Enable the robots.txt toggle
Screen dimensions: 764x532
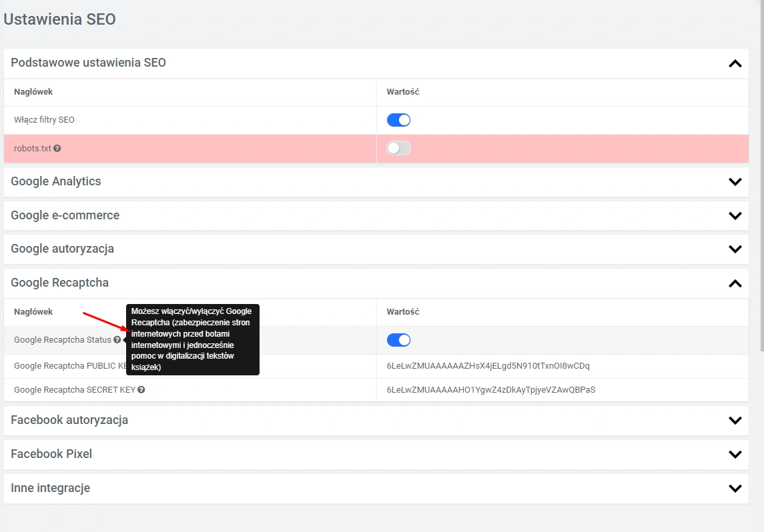[x=398, y=148]
